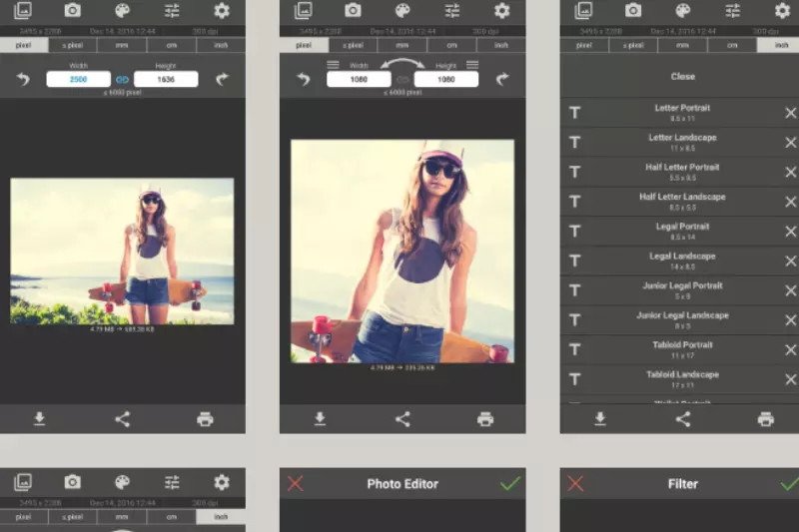The height and width of the screenshot is (532, 799).
Task: Open gallery icon on the 2500-width screen
Action: [x=23, y=11]
